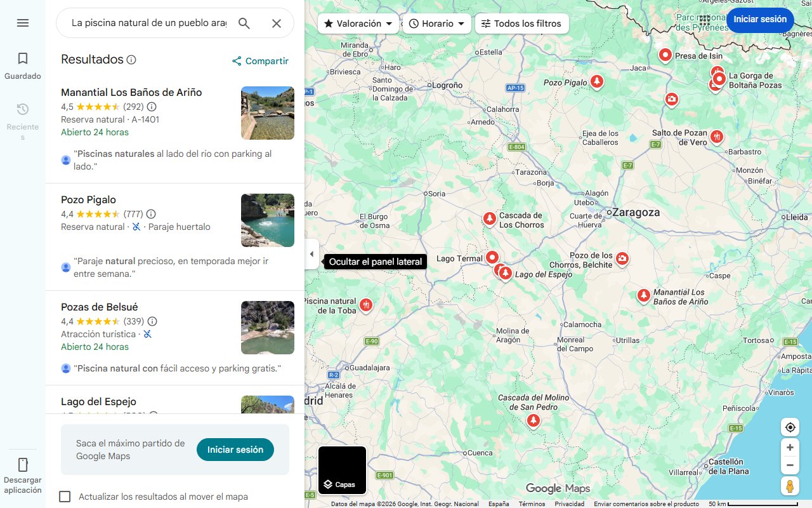812x508 pixels.
Task: Open the Horario filter dropdown
Action: [436, 23]
